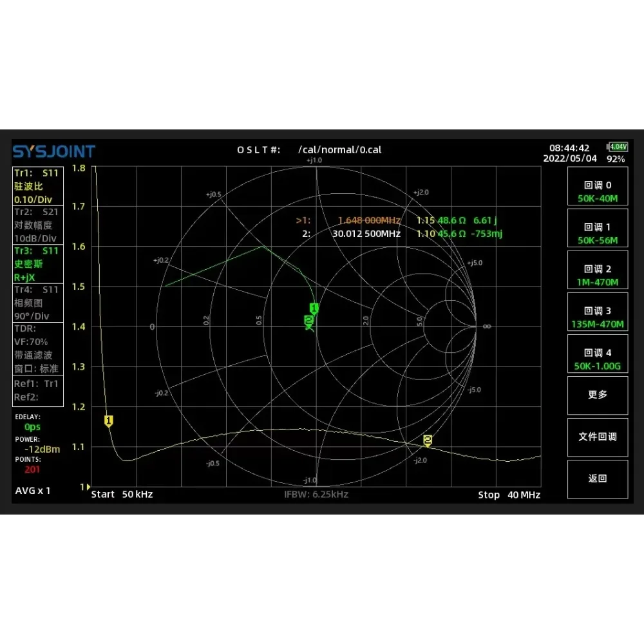This screenshot has height=644, width=644.
Task: Recall preset 回调 3 135M-470M
Action: click(x=598, y=312)
